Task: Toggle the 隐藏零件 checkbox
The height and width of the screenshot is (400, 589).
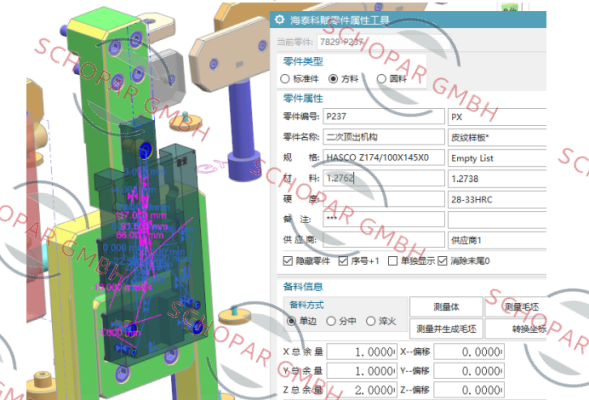Action: 288,261
